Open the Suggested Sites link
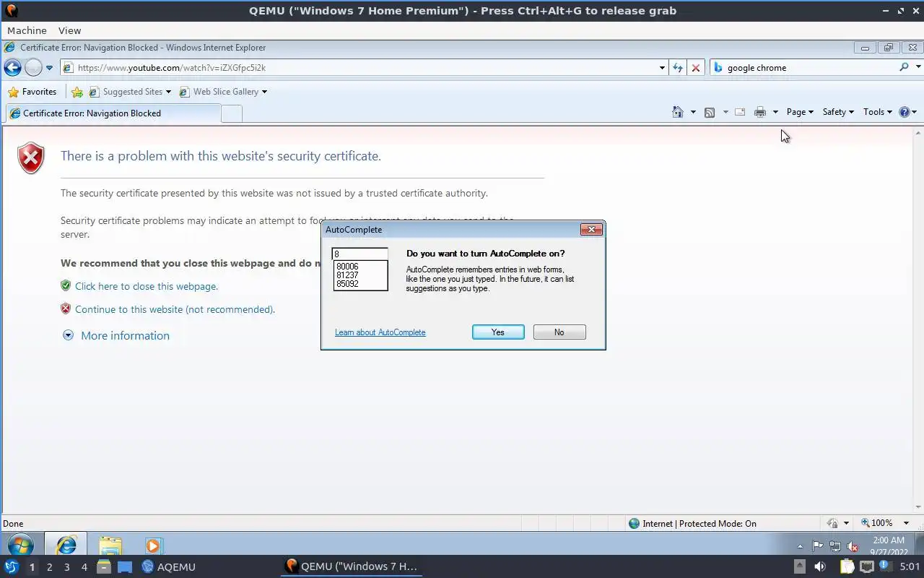924x578 pixels. [x=132, y=92]
